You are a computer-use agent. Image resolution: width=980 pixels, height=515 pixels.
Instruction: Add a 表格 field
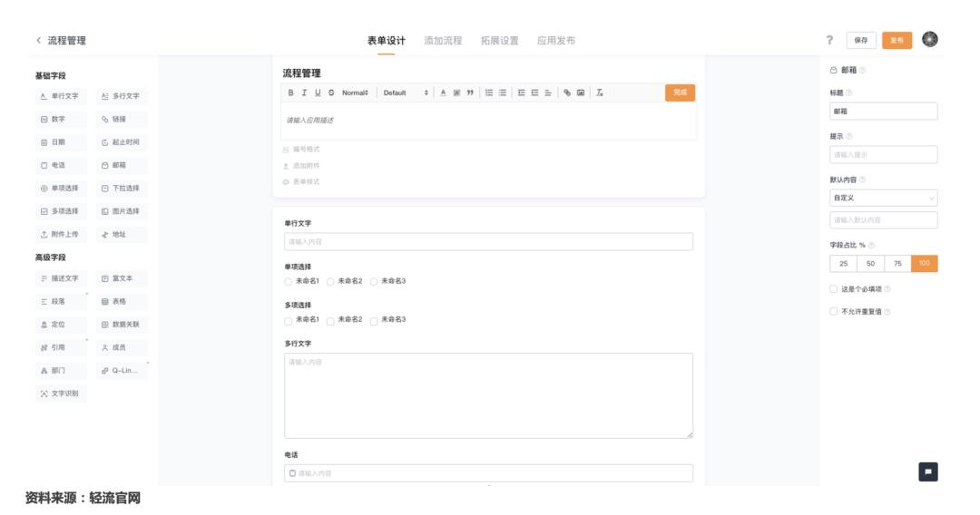[122, 302]
